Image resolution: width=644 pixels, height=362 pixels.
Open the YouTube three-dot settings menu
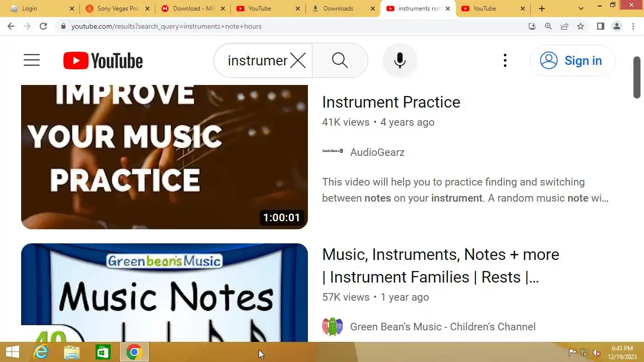[505, 60]
